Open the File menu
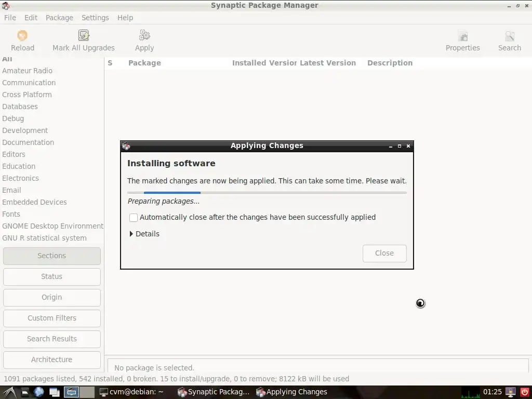This screenshot has width=532, height=399. point(10,18)
